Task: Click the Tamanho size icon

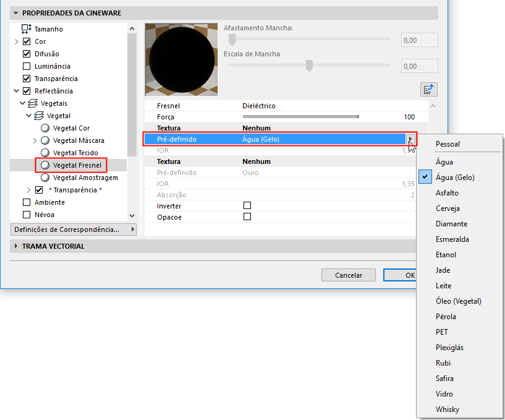Action: [27, 29]
